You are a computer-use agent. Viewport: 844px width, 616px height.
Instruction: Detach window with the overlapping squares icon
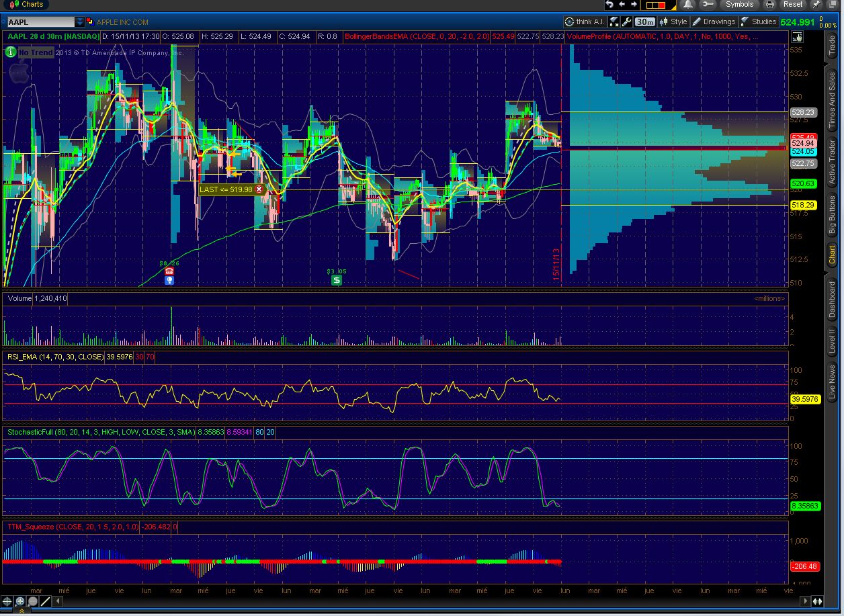point(833,4)
